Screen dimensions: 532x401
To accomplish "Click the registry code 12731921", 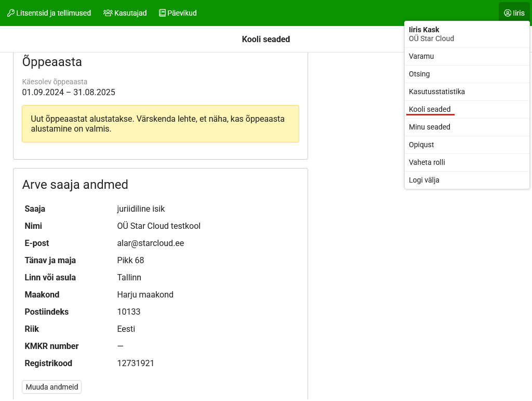I will 136,364.
